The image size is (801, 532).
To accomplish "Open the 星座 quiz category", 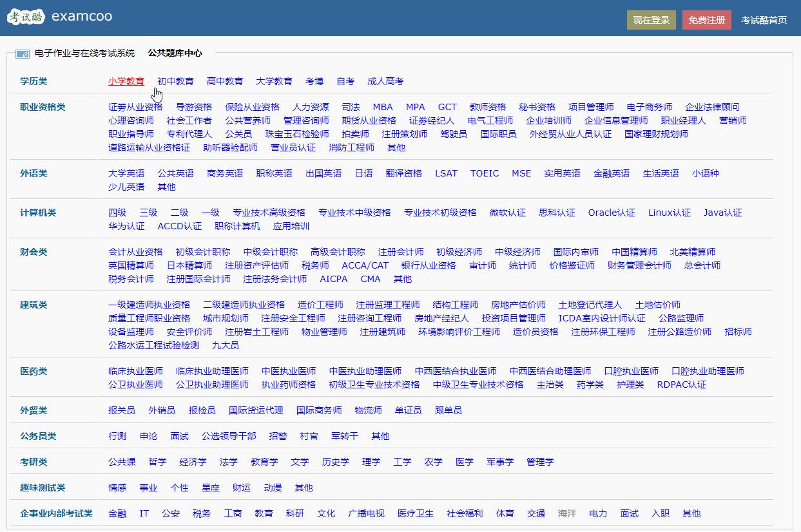I will click(210, 488).
